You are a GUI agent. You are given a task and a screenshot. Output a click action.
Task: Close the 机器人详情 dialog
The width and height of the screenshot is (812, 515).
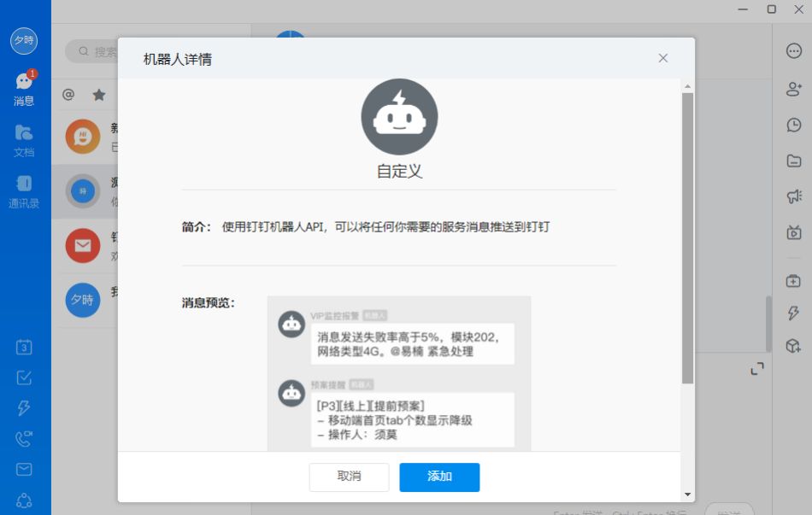pyautogui.click(x=663, y=58)
